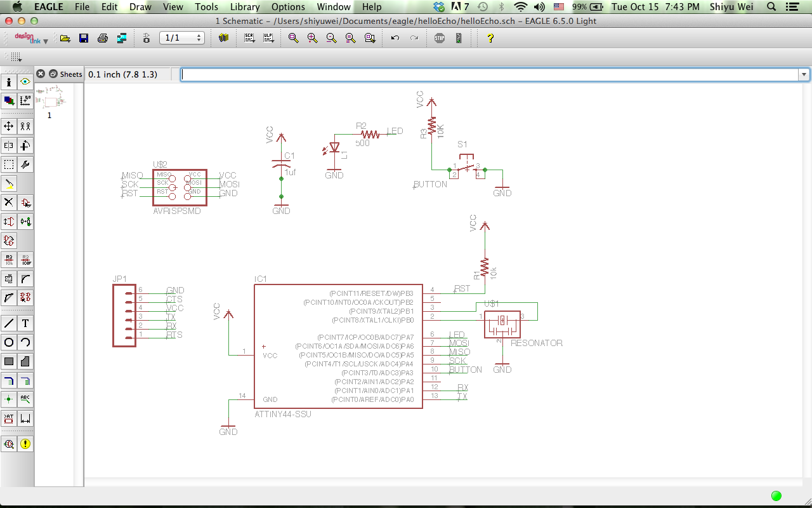The width and height of the screenshot is (812, 508).
Task: Open the library Use icon
Action: [223, 38]
